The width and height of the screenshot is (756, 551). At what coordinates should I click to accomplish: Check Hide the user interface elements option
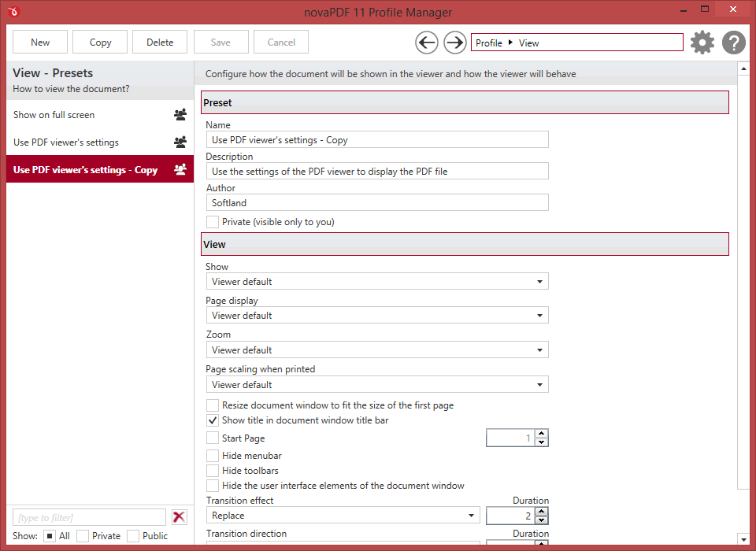point(212,486)
